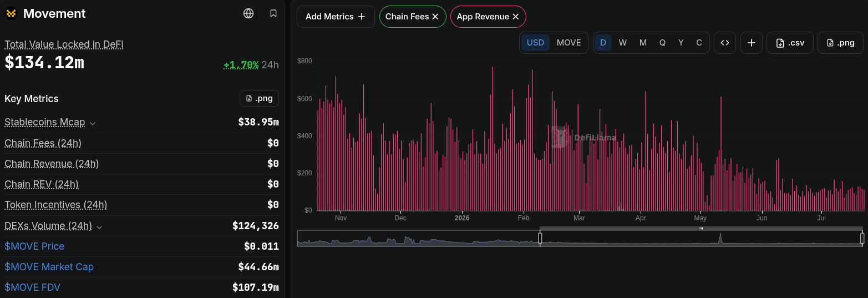
Task: Click the DEXs Volume (24h) label
Action: 48,226
